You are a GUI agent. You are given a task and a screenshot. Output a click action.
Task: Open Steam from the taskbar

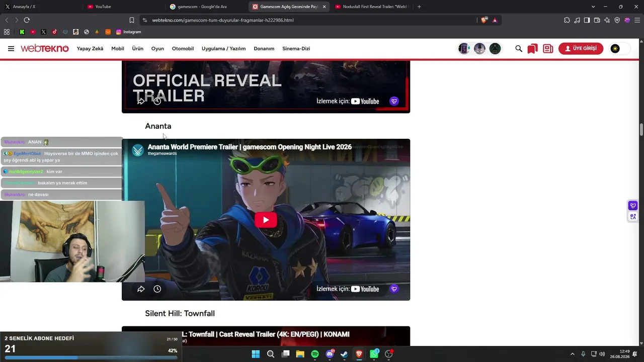[344, 354]
